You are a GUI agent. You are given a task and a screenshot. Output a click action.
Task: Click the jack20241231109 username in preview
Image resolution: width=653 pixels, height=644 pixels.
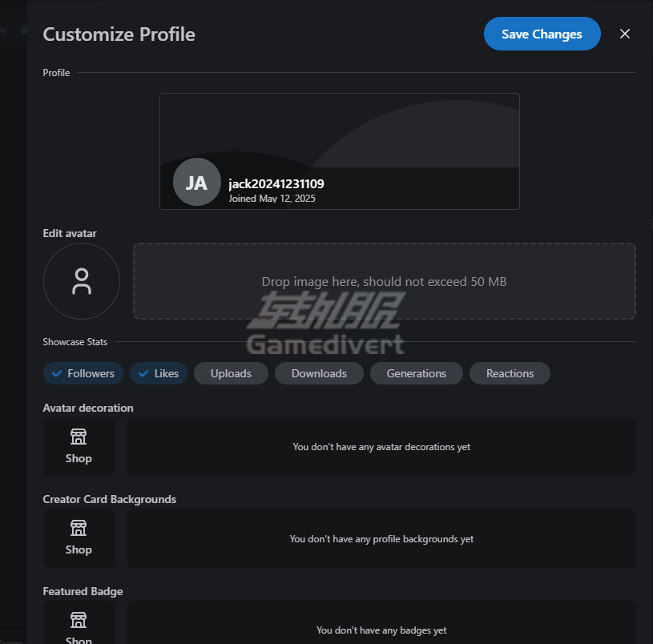coord(276,183)
